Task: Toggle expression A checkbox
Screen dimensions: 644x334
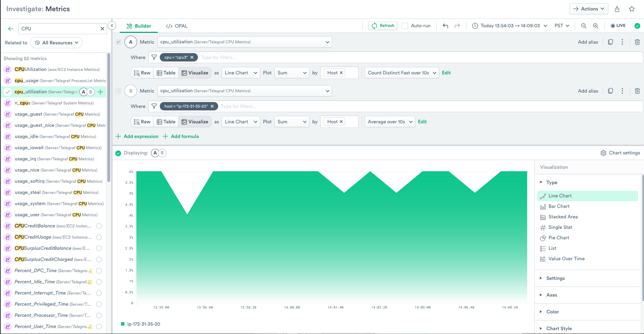Action: [119, 42]
